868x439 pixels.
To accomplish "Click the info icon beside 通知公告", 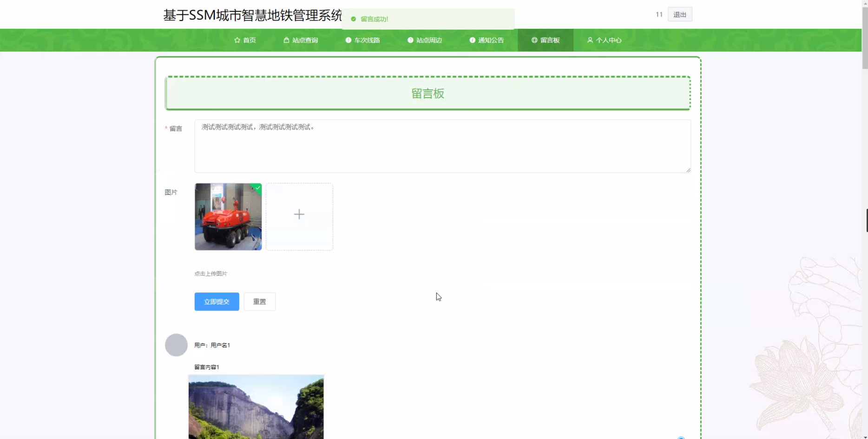I will (472, 40).
